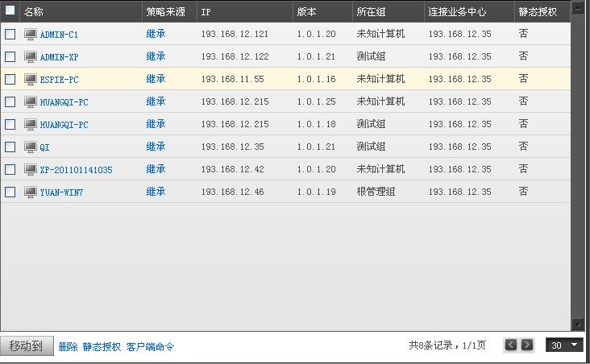Image resolution: width=590 pixels, height=364 pixels.
Task: Click 继承 link in QI row
Action: [x=156, y=147]
